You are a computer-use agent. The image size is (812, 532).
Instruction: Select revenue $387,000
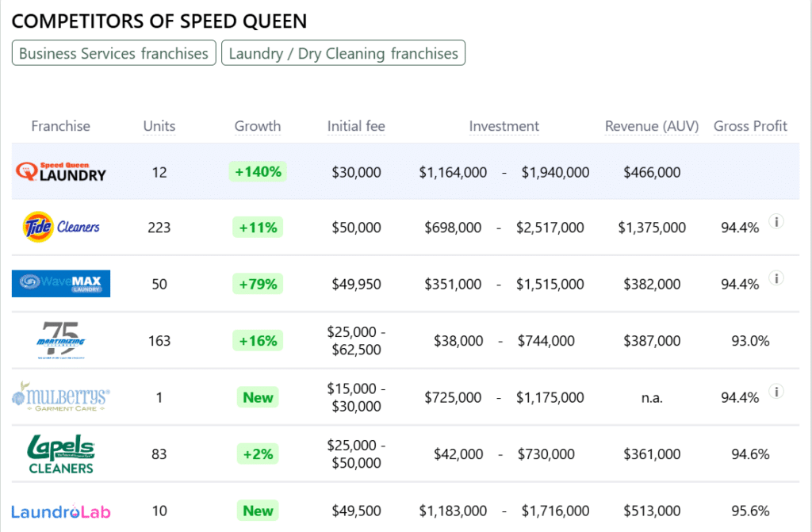pyautogui.click(x=652, y=340)
